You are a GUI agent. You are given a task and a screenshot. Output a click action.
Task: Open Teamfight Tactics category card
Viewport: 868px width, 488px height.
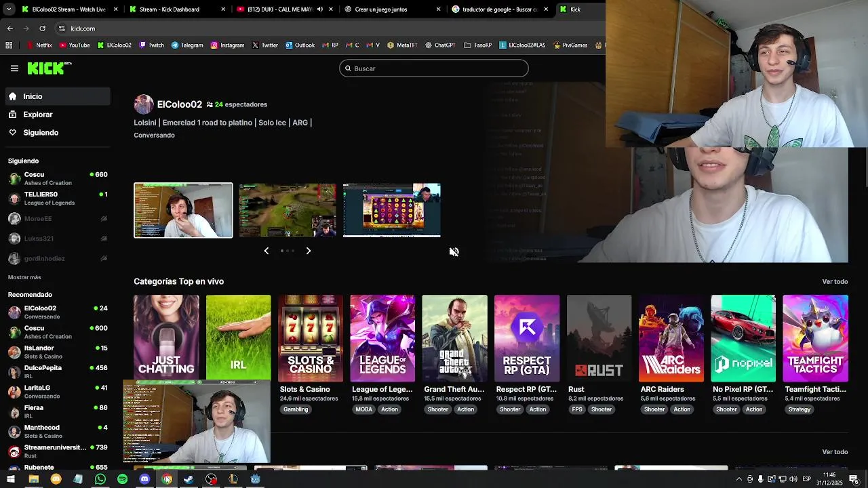[815, 338]
